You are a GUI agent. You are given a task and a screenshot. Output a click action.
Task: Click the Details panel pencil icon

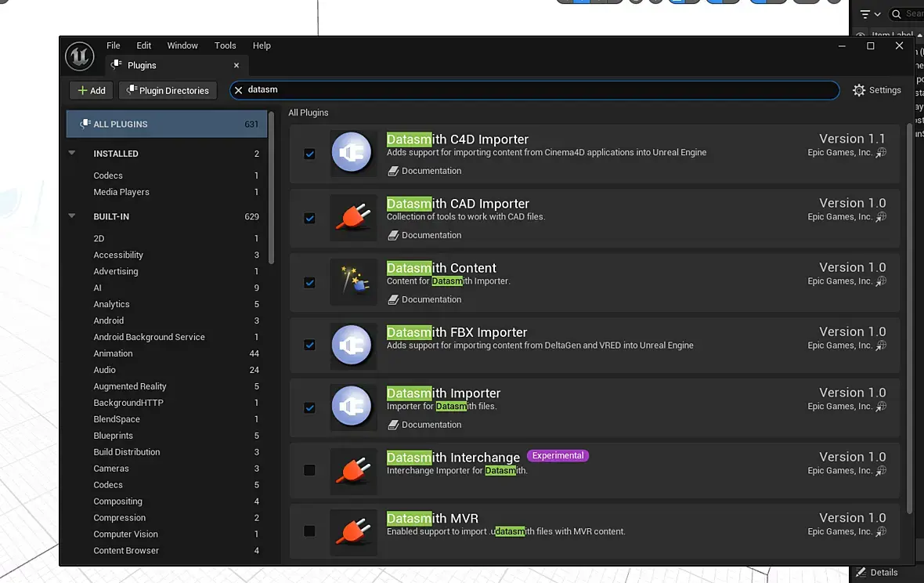(861, 572)
